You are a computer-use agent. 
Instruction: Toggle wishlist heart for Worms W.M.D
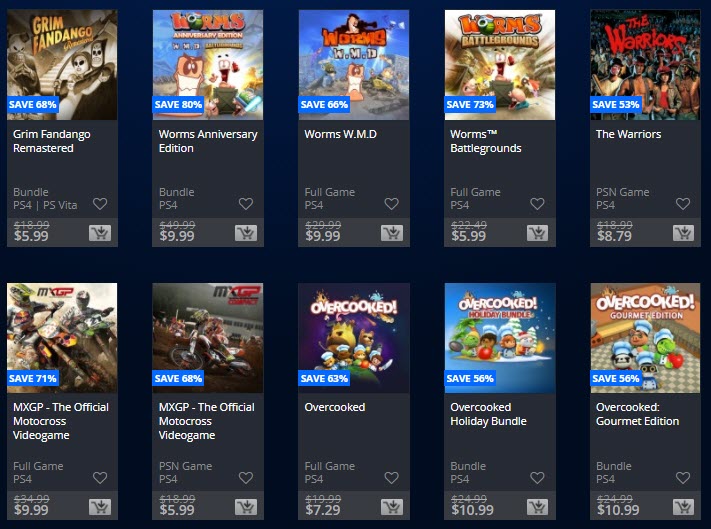pyautogui.click(x=391, y=204)
